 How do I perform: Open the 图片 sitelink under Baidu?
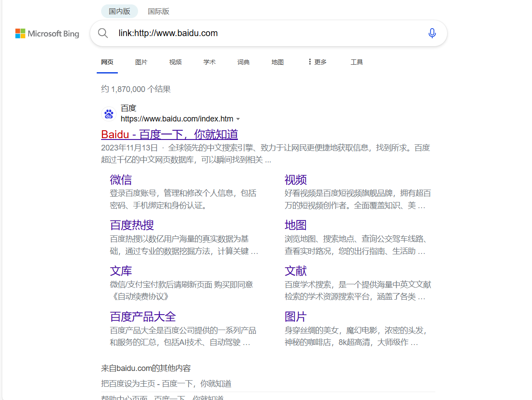[x=296, y=316]
